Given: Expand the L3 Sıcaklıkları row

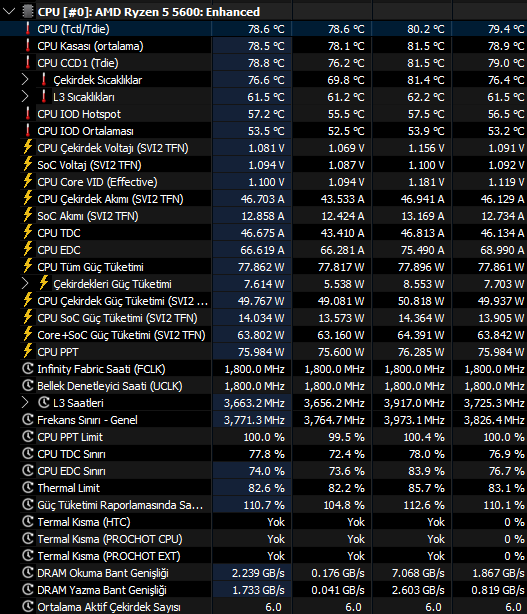Looking at the screenshot, I should [x=25, y=97].
